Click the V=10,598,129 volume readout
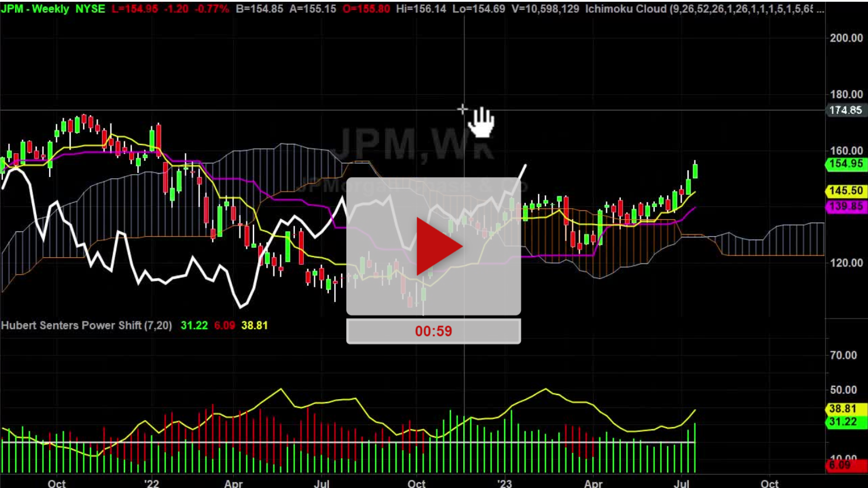Image resolution: width=868 pixels, height=488 pixels. [x=545, y=9]
